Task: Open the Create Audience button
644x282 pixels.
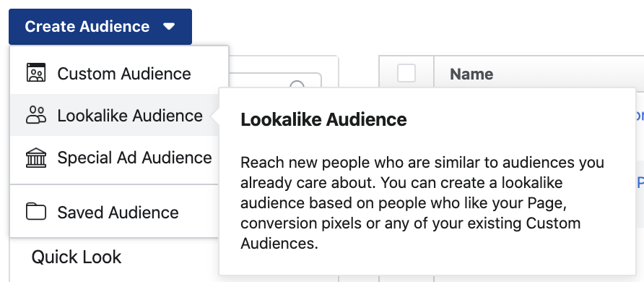Action: tap(100, 27)
